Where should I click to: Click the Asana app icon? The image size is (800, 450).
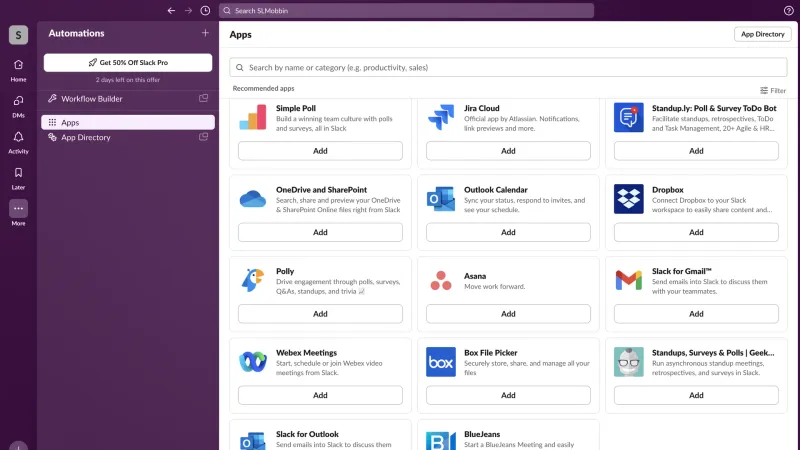[441, 280]
